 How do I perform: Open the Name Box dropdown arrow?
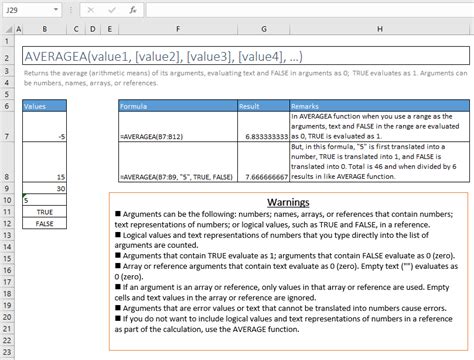coord(56,10)
